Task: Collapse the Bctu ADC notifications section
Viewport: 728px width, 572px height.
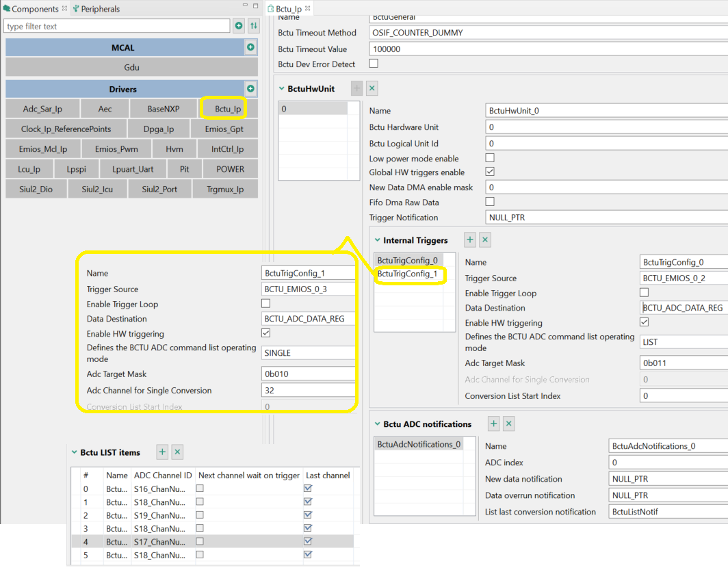Action: (x=378, y=424)
